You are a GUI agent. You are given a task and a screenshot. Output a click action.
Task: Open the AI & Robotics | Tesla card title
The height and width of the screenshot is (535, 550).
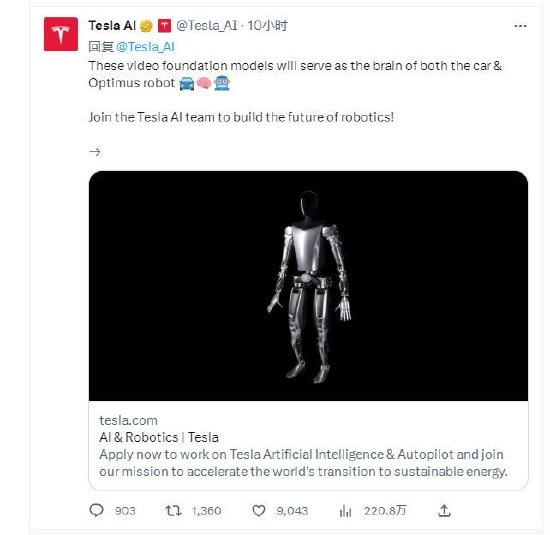coord(159,437)
